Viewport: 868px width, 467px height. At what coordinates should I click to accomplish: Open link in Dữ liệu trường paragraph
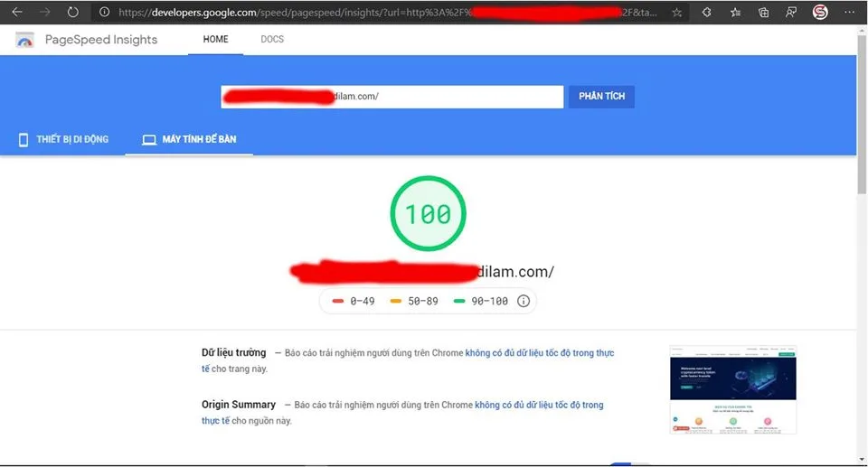[539, 353]
